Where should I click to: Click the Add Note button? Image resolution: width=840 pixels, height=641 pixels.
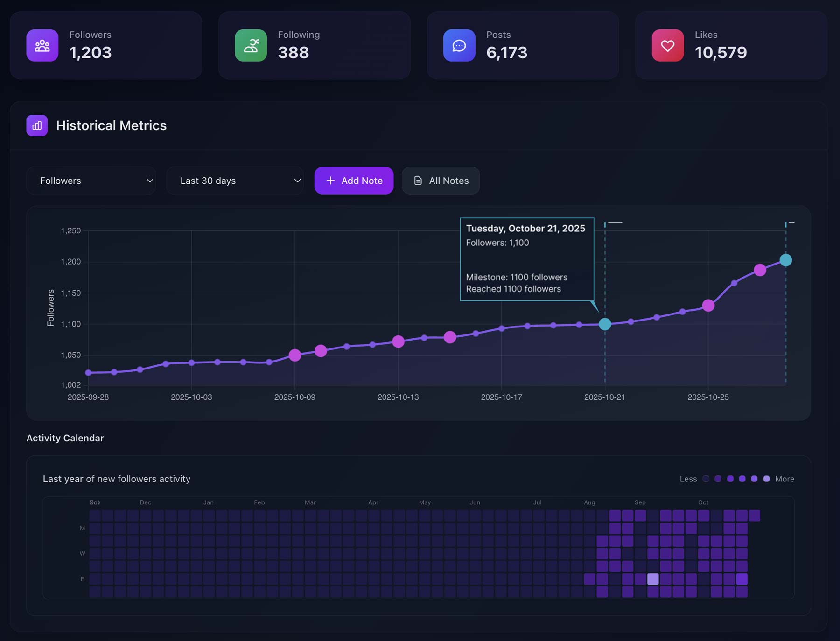(354, 181)
